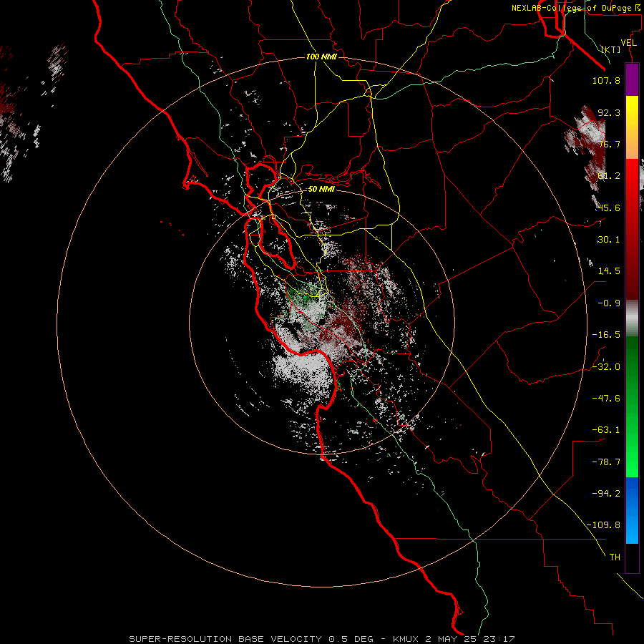The image size is (644, 644).
Task: Click the -94.2 value on velocity scale
Action: 606,493
